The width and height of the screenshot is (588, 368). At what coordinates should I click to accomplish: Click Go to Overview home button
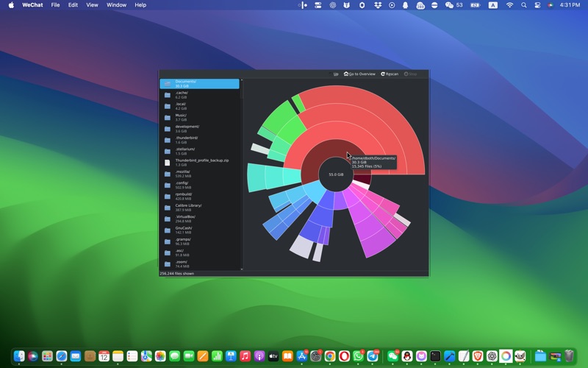pos(359,74)
